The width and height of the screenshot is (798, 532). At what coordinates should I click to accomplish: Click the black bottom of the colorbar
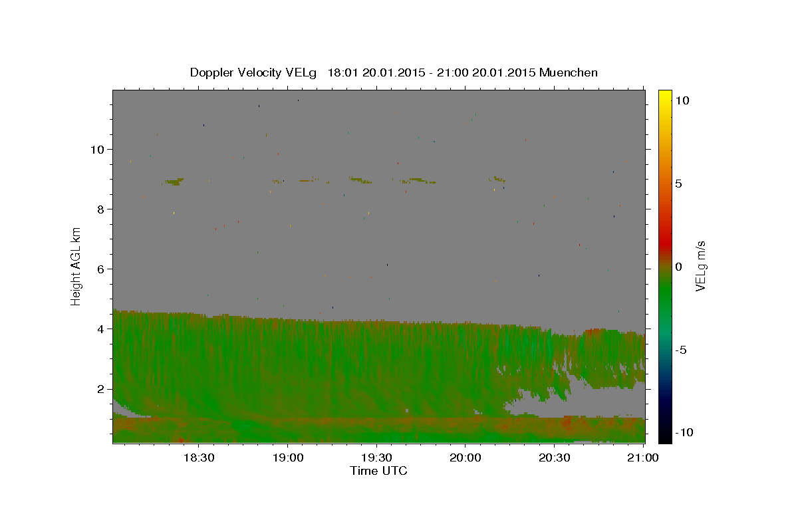tap(665, 438)
